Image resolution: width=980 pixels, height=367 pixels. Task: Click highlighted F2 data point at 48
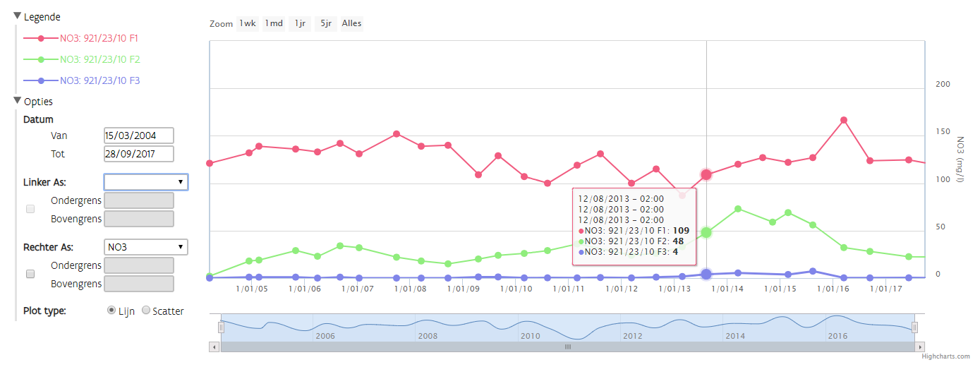(x=706, y=232)
